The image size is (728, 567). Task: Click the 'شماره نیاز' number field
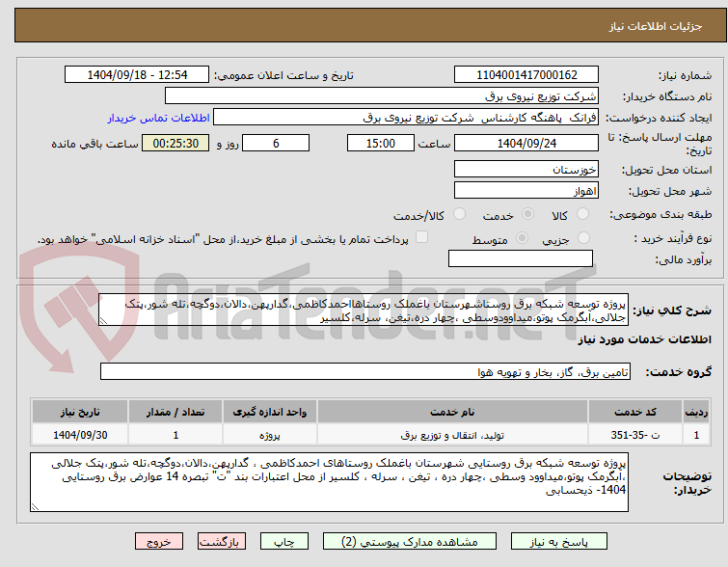tap(526, 75)
